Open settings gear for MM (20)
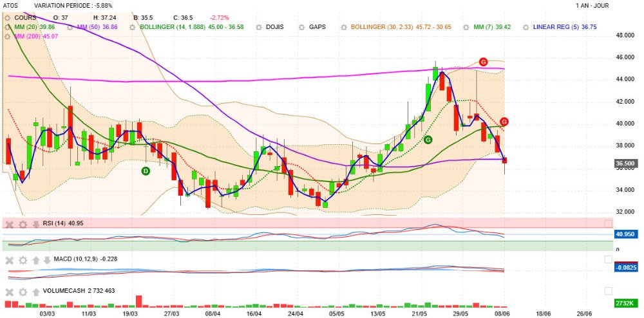 7,27
